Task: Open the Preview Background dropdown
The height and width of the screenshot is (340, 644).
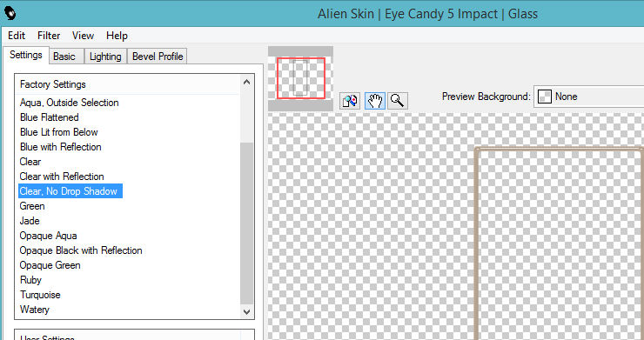Action: pos(588,97)
